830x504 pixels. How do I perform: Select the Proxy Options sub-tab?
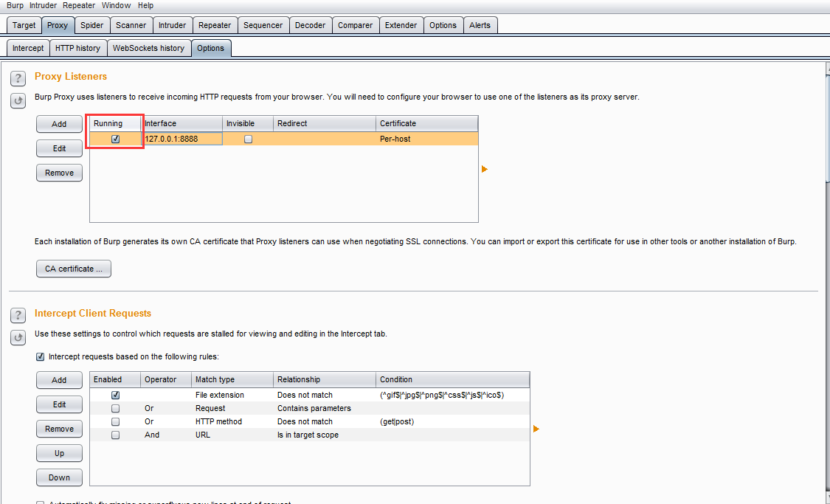[211, 48]
